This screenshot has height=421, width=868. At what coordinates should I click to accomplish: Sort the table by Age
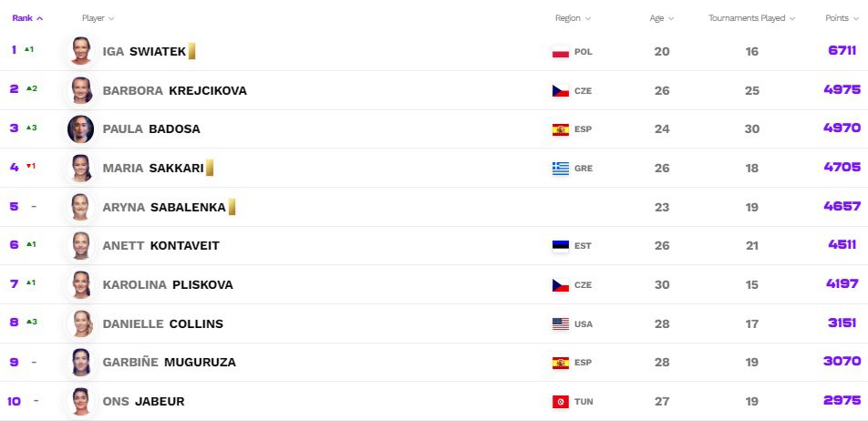(x=662, y=18)
